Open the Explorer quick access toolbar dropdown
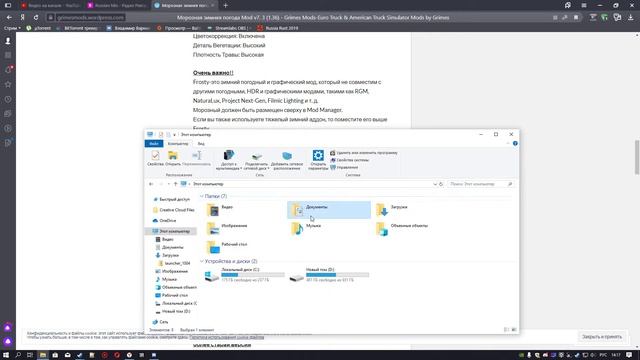 [x=174, y=135]
